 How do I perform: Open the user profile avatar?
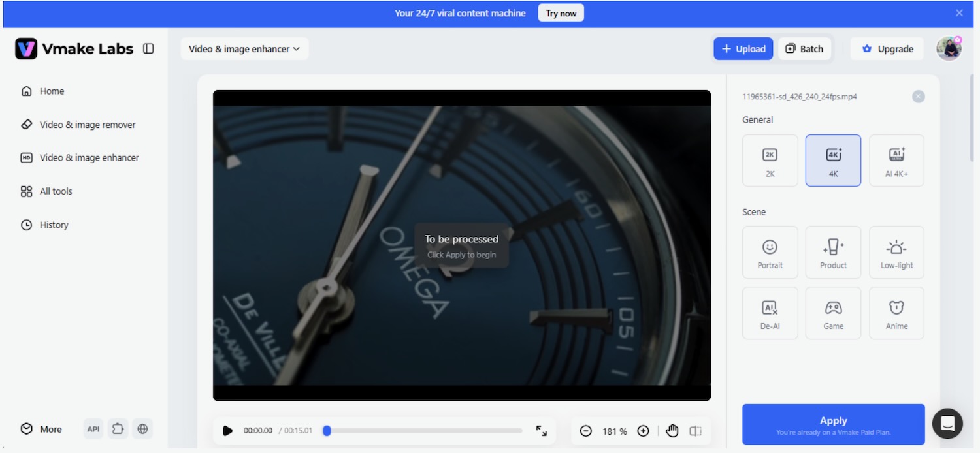[x=949, y=48]
